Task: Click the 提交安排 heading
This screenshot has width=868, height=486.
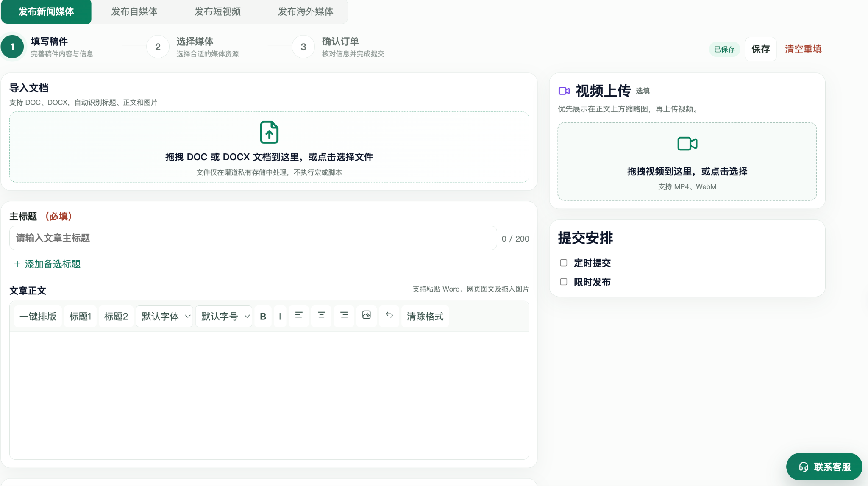Action: click(585, 238)
